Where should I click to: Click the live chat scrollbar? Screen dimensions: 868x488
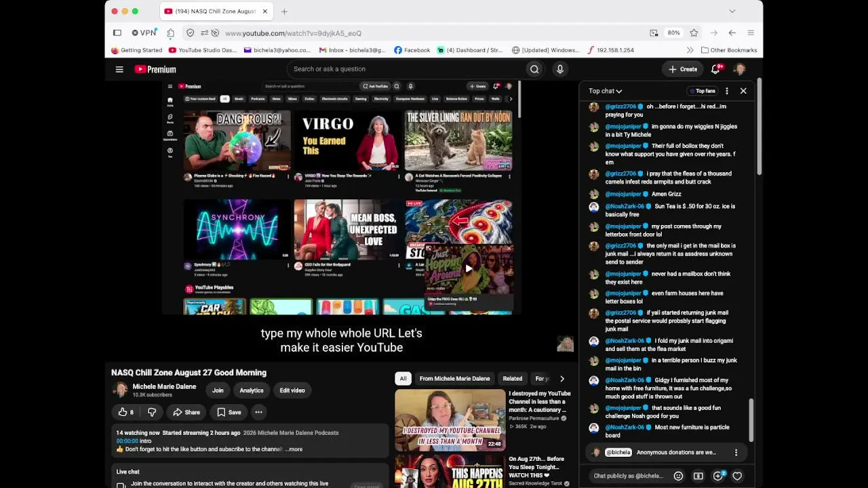(x=751, y=420)
